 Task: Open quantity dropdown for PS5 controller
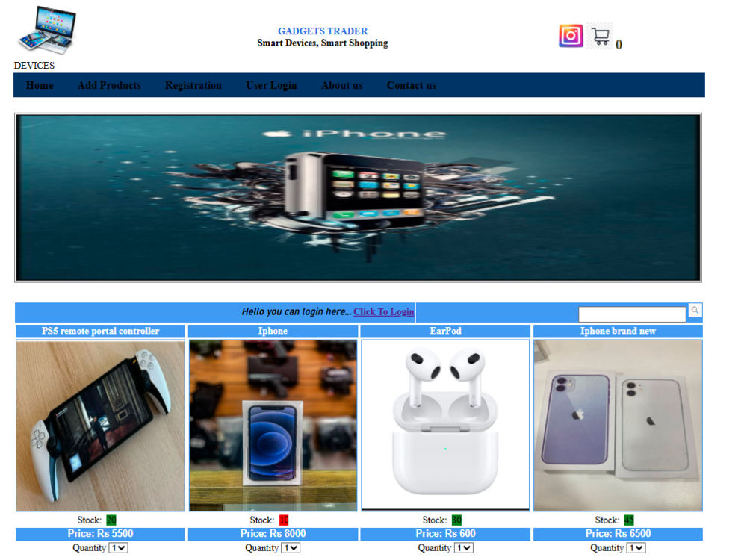coord(118,547)
